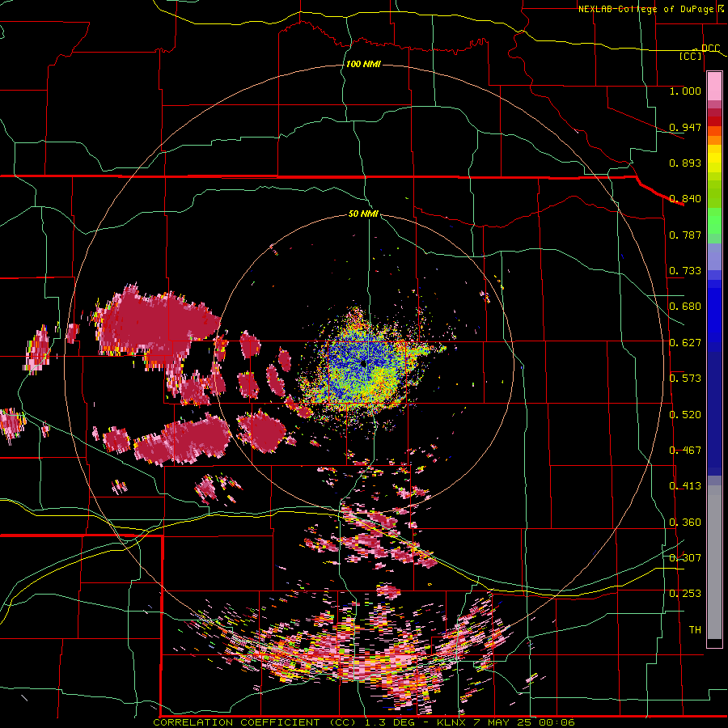Select the 0.413 scale label

coord(685,486)
